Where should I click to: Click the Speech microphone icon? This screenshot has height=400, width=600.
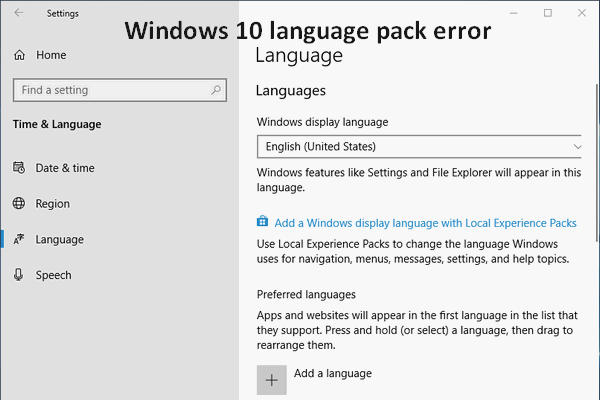tap(18, 275)
